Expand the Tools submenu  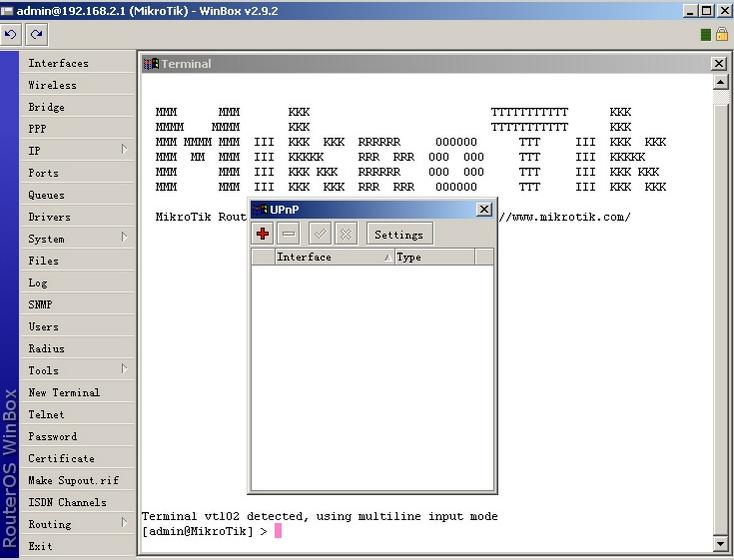click(76, 371)
